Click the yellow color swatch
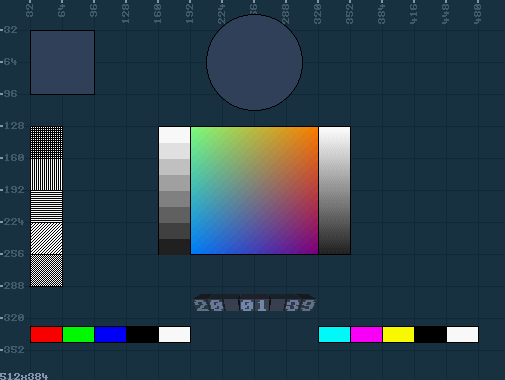The width and height of the screenshot is (505, 380). click(398, 334)
